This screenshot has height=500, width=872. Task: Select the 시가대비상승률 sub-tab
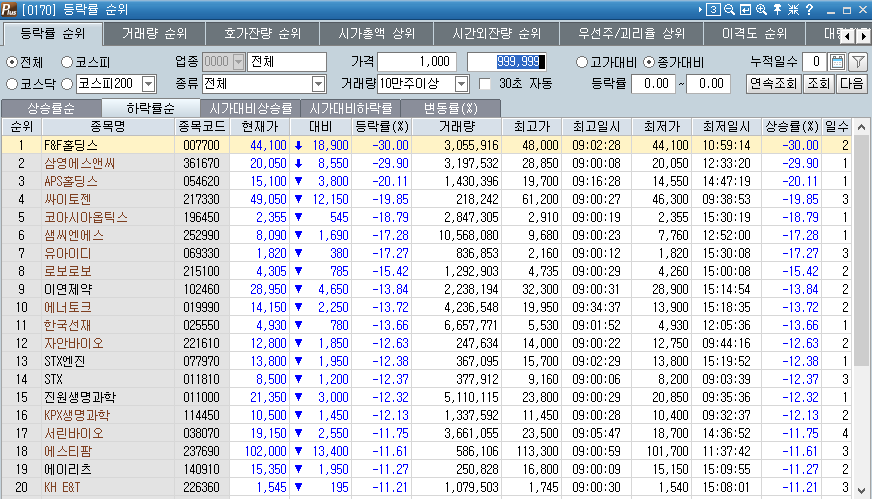click(250, 108)
